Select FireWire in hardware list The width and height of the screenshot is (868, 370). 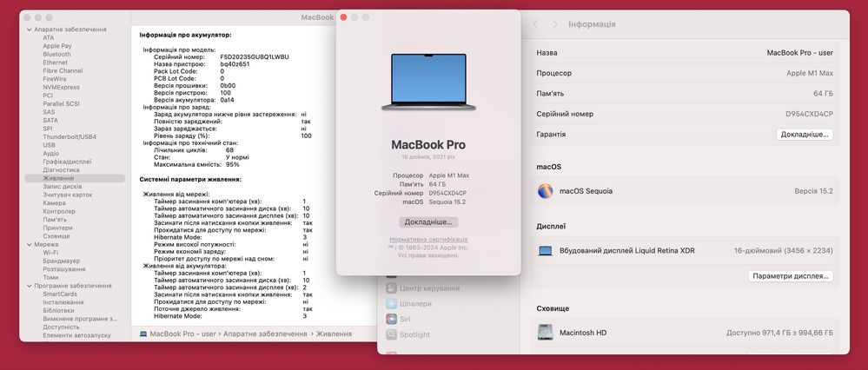55,79
